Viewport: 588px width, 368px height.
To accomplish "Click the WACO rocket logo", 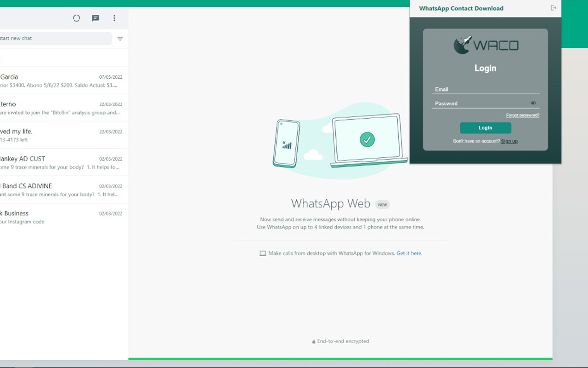I will click(462, 45).
